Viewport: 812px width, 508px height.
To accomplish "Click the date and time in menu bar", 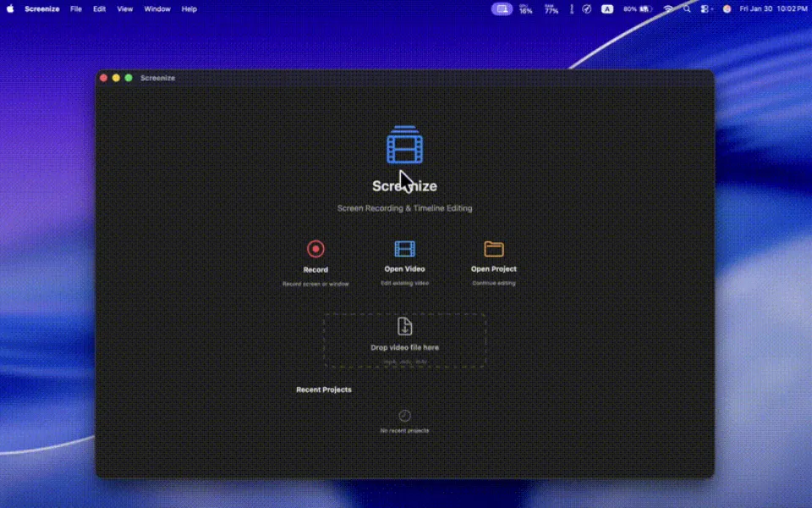I will (773, 8).
